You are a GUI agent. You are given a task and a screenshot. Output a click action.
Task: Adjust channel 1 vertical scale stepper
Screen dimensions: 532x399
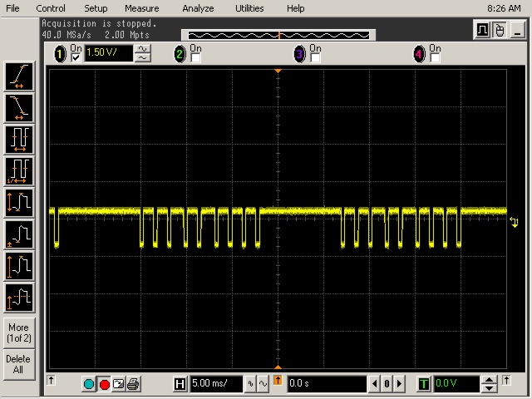(143, 54)
